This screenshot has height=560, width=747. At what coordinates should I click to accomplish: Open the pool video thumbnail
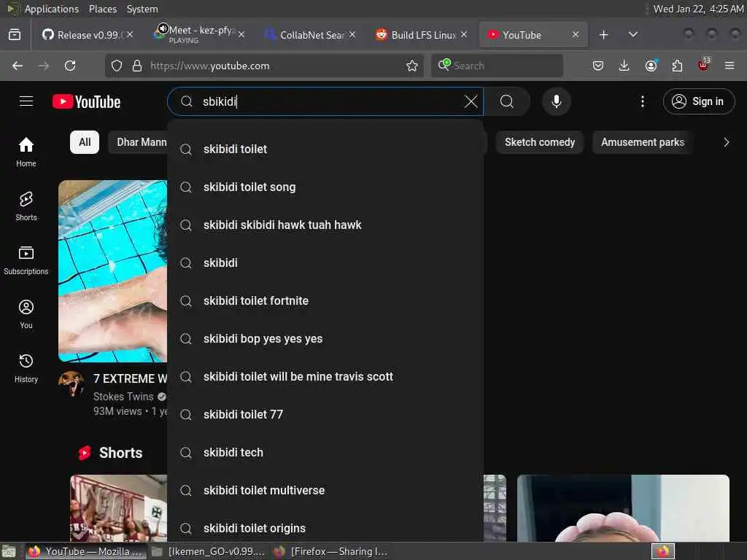(x=113, y=271)
